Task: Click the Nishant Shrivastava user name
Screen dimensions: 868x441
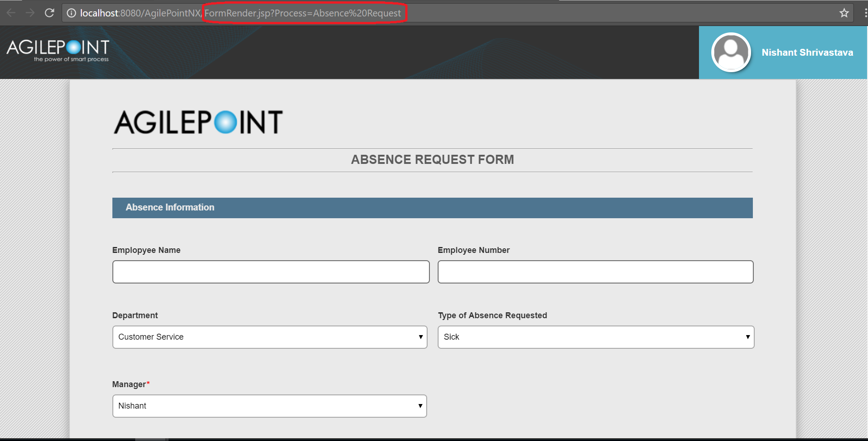Action: pyautogui.click(x=807, y=52)
